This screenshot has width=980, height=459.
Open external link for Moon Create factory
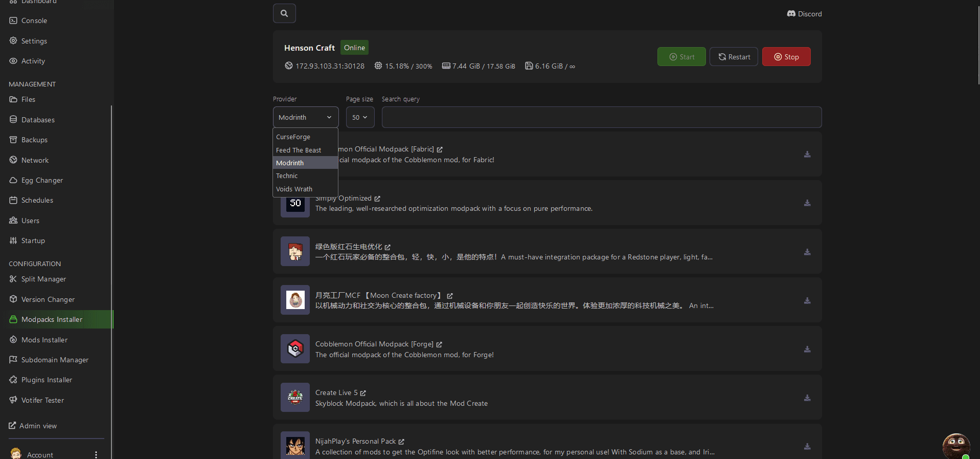click(450, 296)
